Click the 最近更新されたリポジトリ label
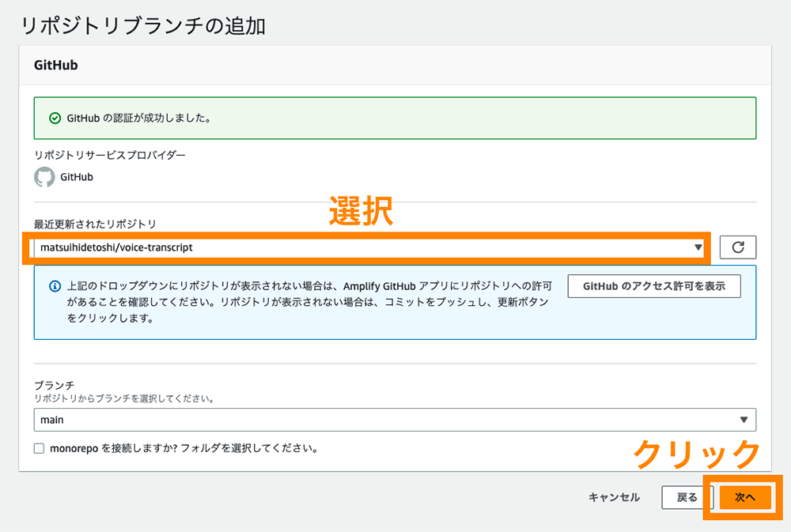791x532 pixels. (96, 224)
